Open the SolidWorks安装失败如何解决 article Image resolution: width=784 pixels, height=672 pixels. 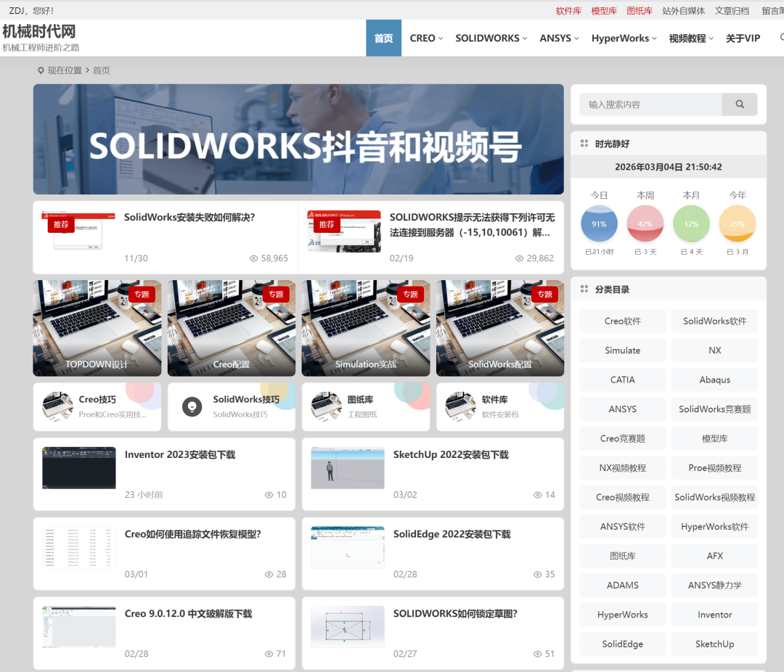point(189,218)
